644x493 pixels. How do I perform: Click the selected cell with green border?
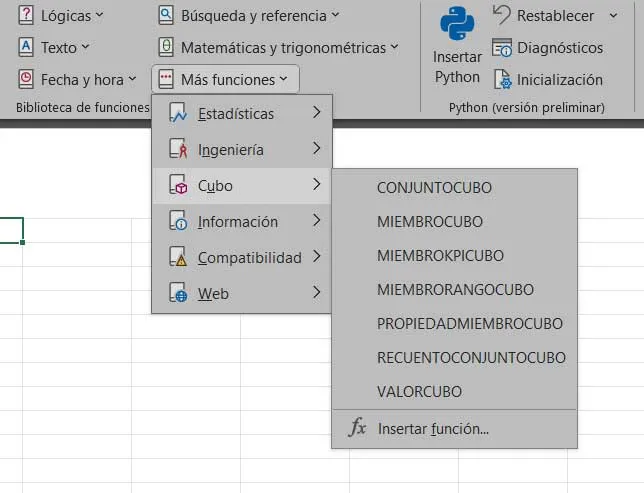[x=11, y=230]
